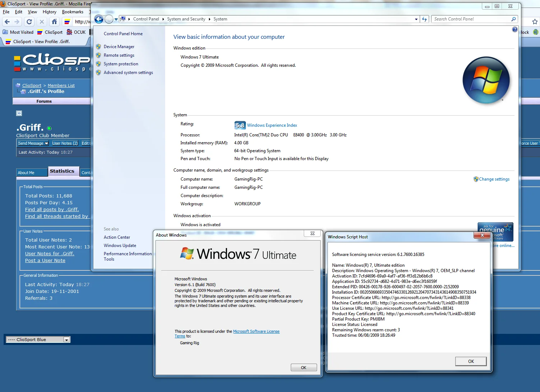Image resolution: width=540 pixels, height=392 pixels.
Task: Click Firefox URL address field
Action: coord(82,22)
